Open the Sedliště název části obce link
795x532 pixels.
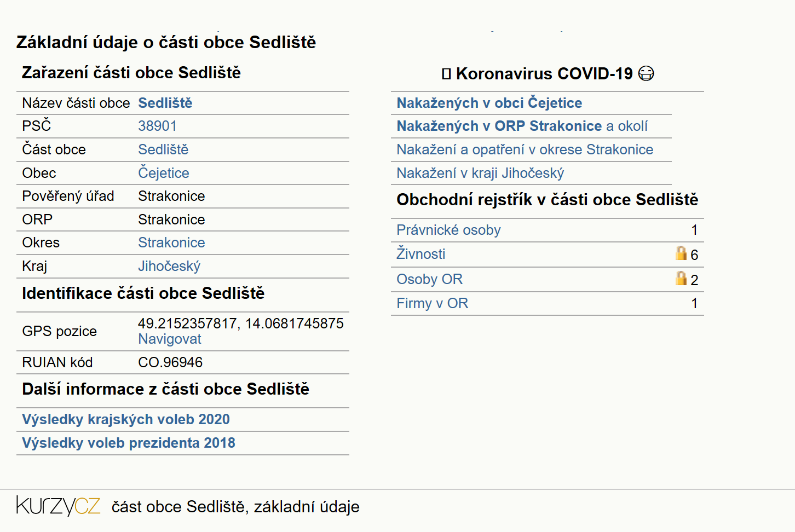coord(165,103)
